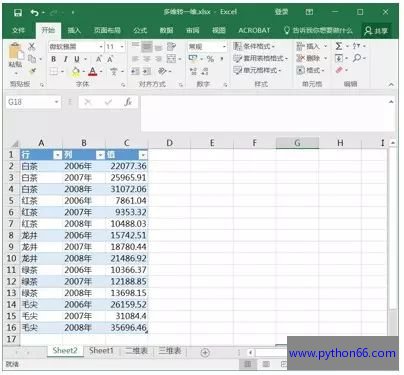Toggle Bold formatting button
This screenshot has height=375, width=404.
[x=53, y=59]
